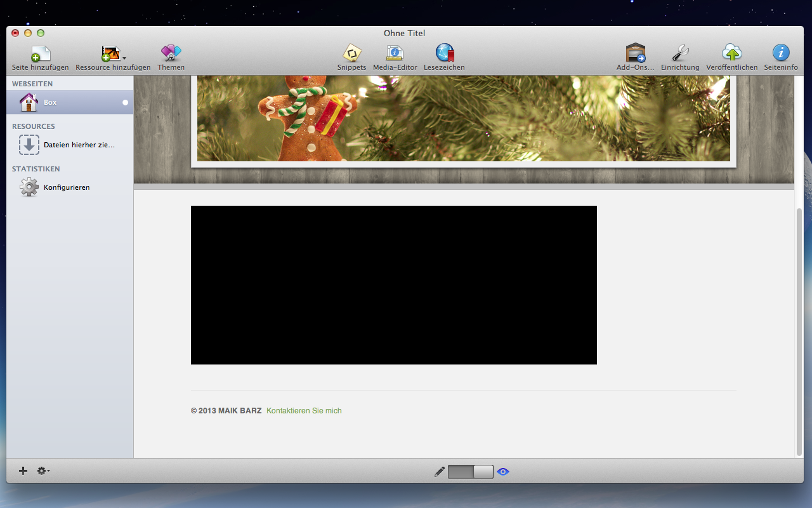This screenshot has width=812, height=508.
Task: Follow the Kontaktieren Sie mich link
Action: 304,411
